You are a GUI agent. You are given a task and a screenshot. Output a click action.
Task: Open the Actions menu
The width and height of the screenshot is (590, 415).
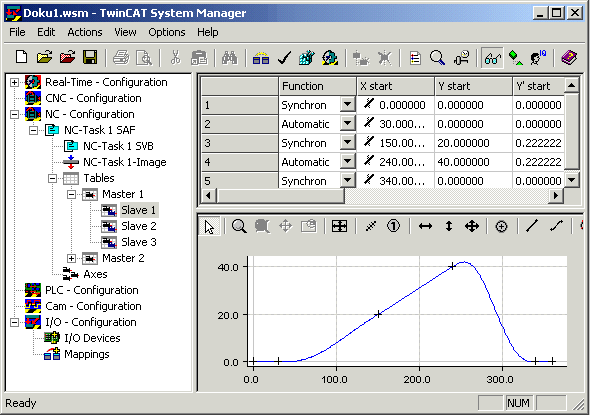(x=85, y=32)
